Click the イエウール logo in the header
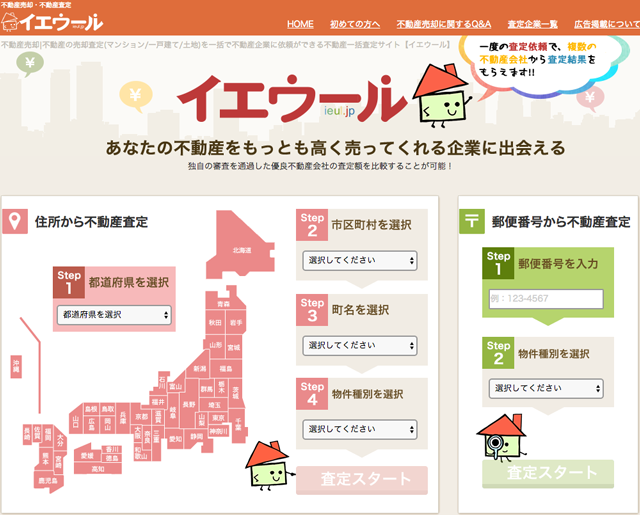Screen dimensions: 640x515 (52, 22)
